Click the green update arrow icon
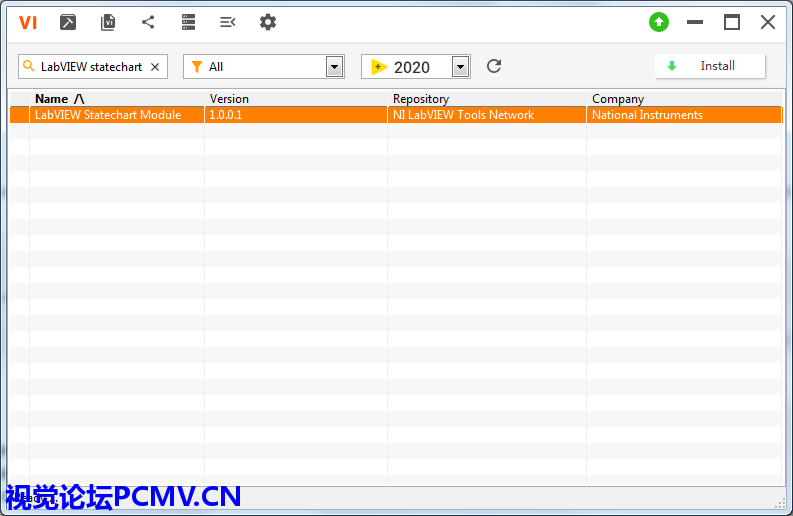This screenshot has width=793, height=516. click(x=658, y=22)
